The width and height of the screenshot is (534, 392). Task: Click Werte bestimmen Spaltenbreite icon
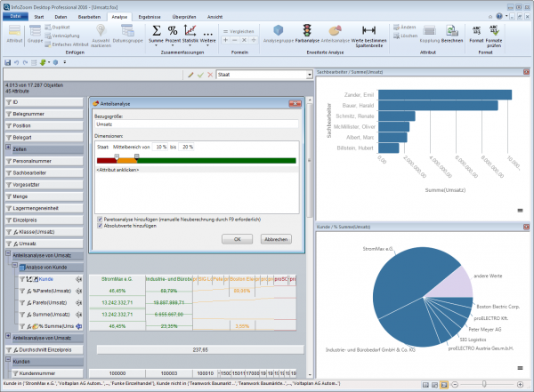pyautogui.click(x=368, y=30)
